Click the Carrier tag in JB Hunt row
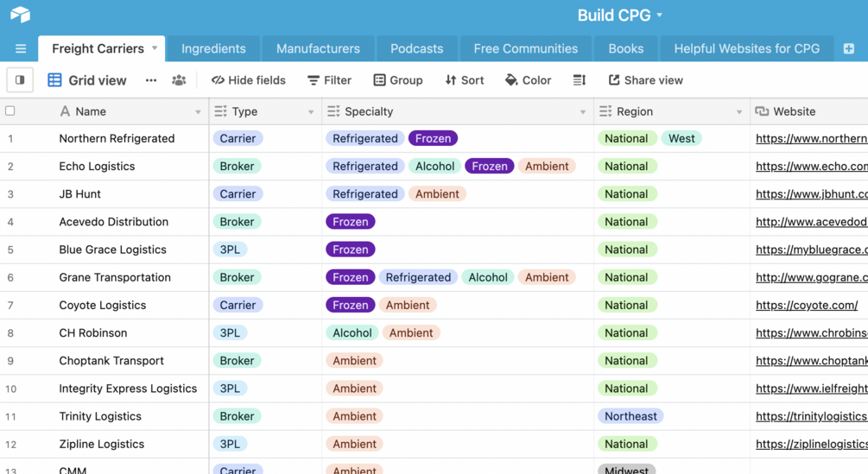The height and width of the screenshot is (474, 868). pos(238,194)
